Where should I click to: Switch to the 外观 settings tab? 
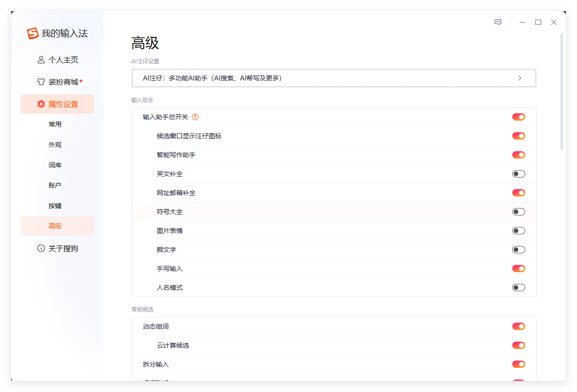pos(55,144)
